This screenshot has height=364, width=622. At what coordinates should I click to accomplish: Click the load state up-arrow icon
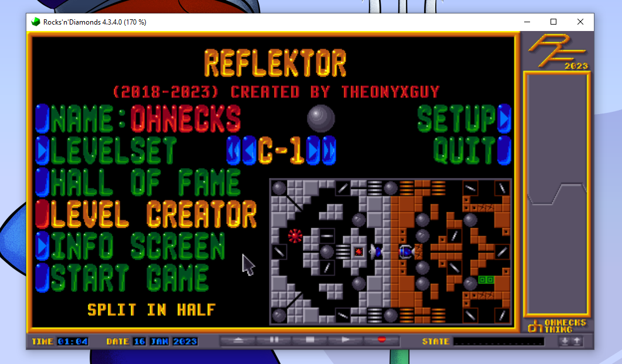pos(577,341)
